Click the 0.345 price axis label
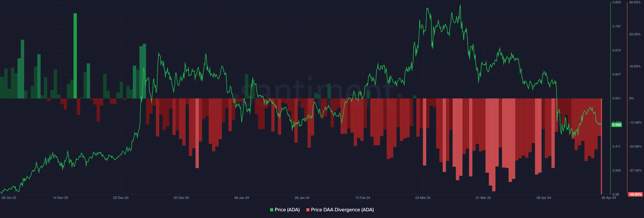 point(617,170)
